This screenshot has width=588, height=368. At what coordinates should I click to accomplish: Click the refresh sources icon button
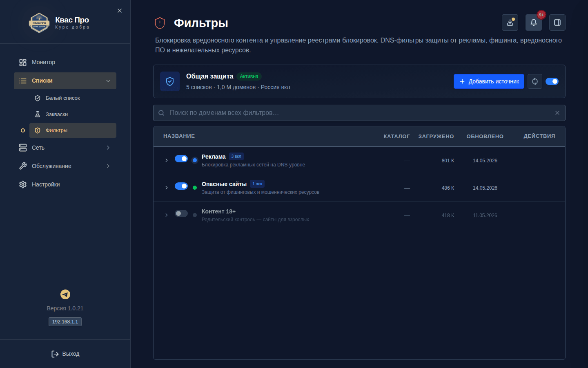point(535,81)
